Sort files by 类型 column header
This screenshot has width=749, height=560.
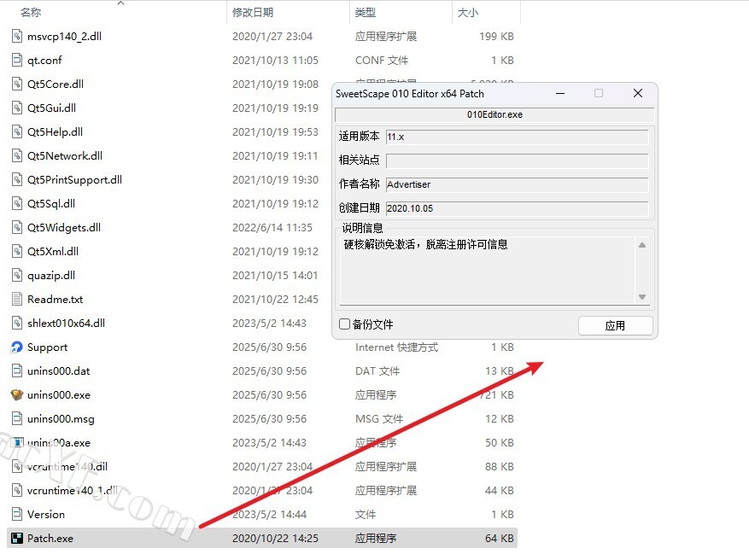coord(366,13)
